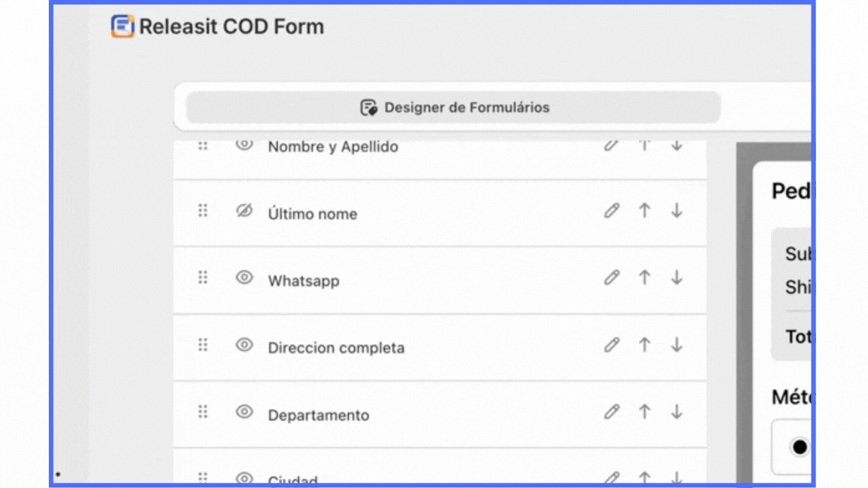The image size is (868, 488).
Task: Click the Direccion completa field label
Action: pyautogui.click(x=336, y=348)
